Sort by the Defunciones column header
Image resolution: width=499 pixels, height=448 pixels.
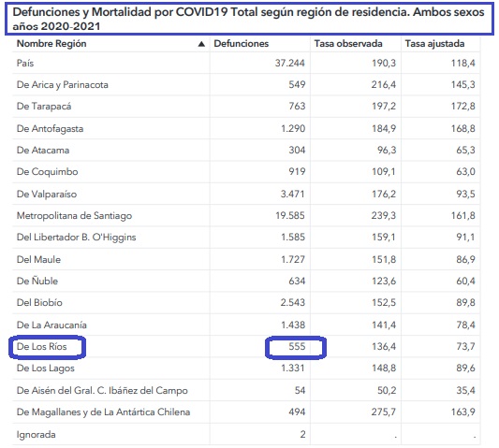[241, 44]
